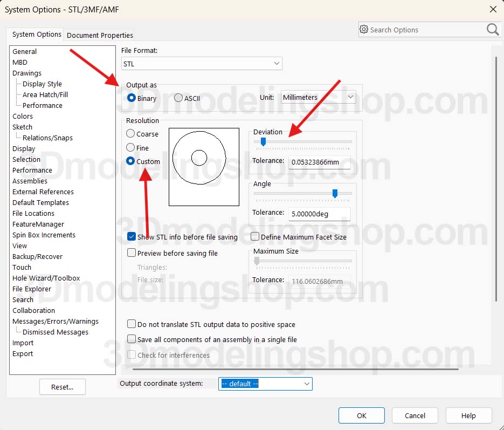Image resolution: width=504 pixels, height=430 pixels.
Task: Enable Define Maximum Facet Size checkbox
Action: pyautogui.click(x=254, y=237)
